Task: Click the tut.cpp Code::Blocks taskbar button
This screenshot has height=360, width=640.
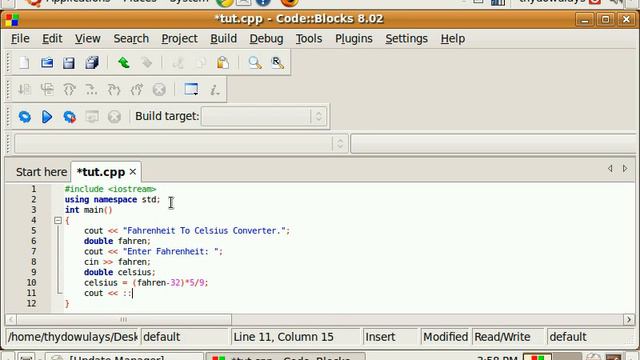Action: tap(285, 357)
